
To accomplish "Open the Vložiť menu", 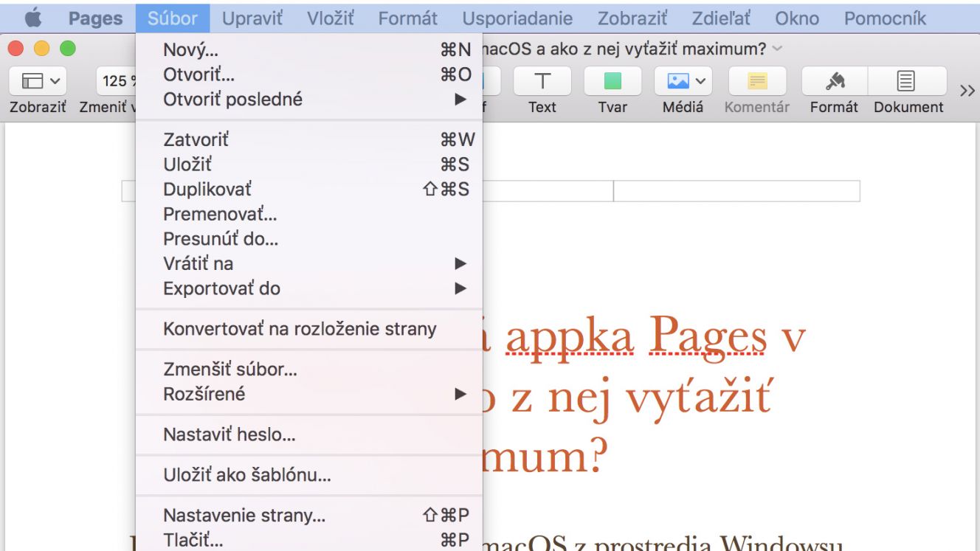I will point(331,18).
